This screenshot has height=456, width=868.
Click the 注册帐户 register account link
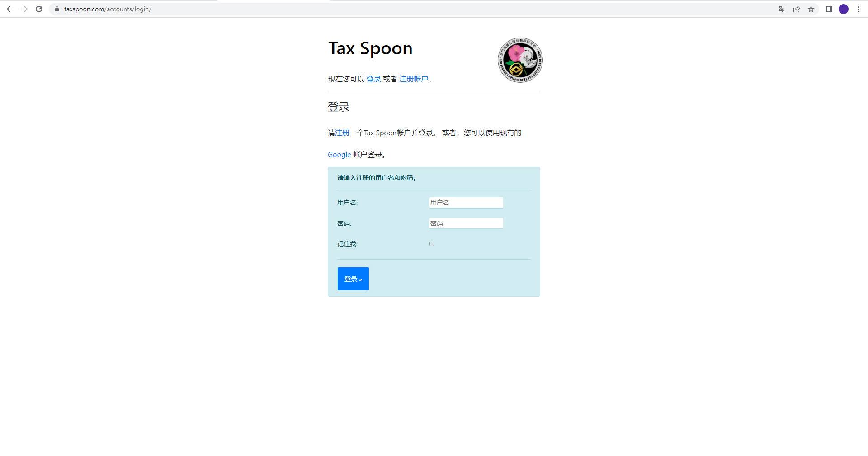pyautogui.click(x=413, y=79)
